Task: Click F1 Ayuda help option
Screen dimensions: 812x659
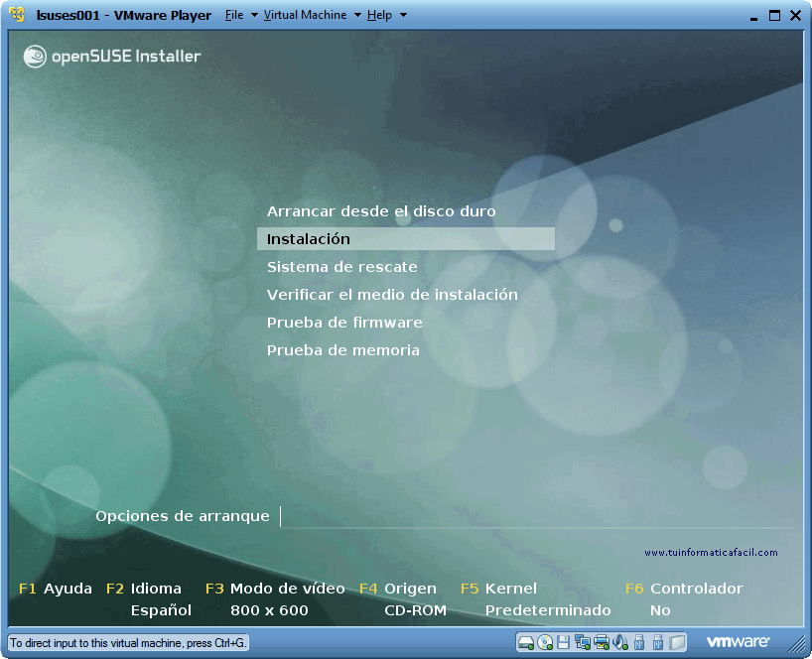Action: [x=56, y=589]
